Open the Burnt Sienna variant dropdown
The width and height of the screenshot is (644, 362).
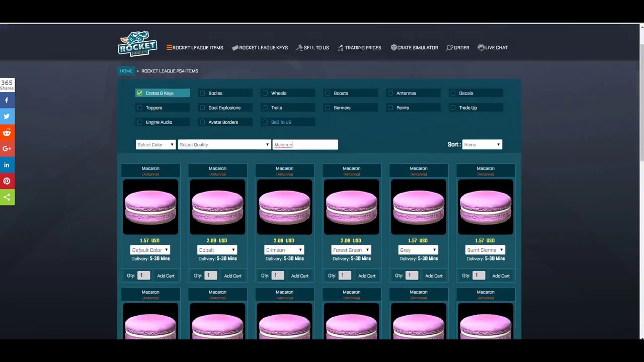[485, 250]
